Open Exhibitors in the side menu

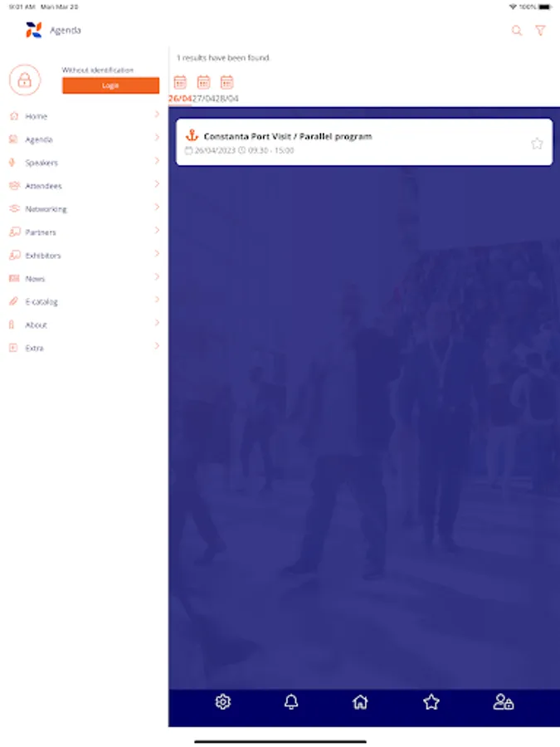84,256
